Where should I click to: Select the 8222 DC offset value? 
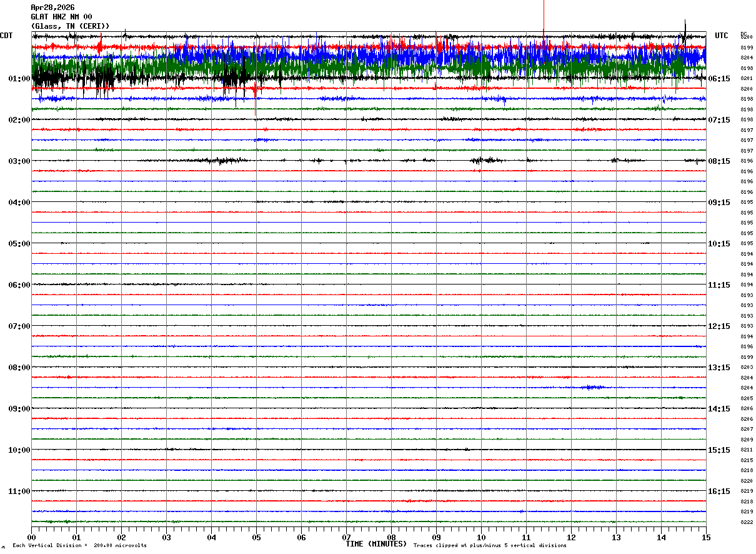click(747, 522)
